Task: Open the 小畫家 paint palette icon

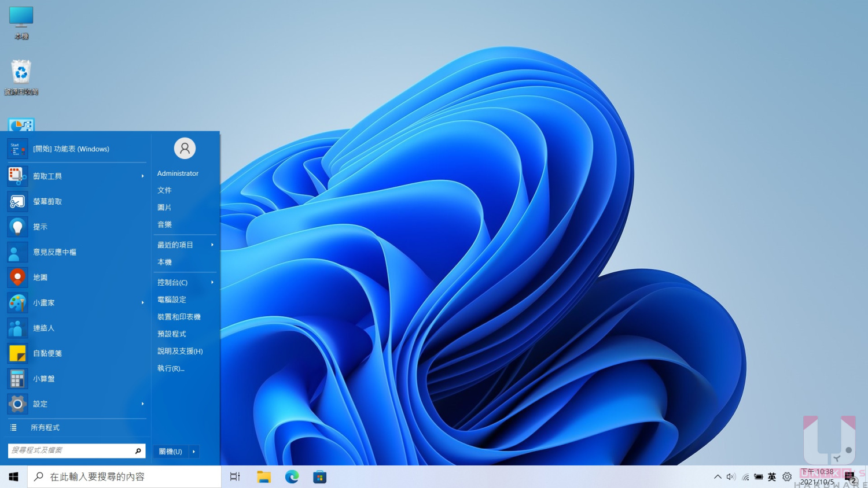Action: (17, 302)
